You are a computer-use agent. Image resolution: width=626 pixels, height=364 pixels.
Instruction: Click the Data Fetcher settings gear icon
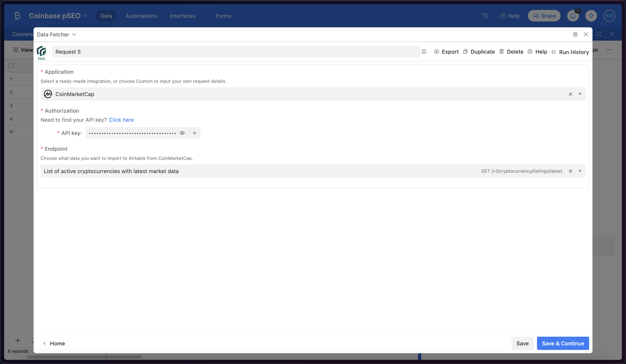[575, 35]
